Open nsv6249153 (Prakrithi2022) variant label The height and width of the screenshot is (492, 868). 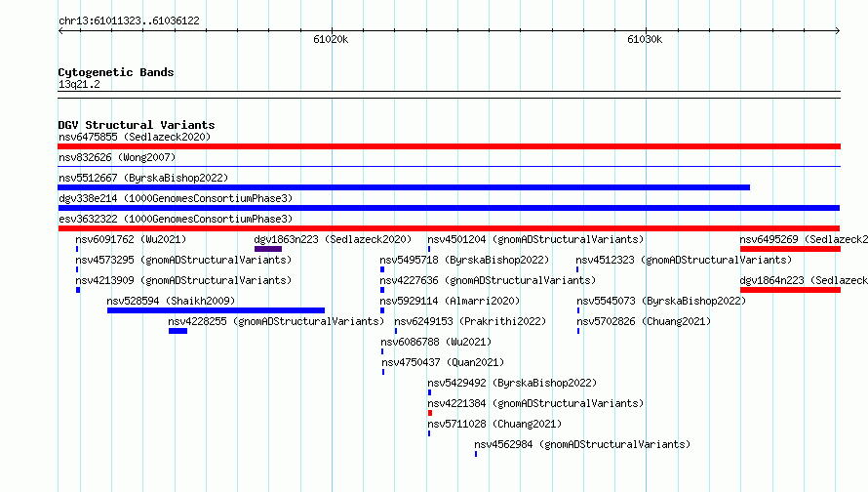[x=470, y=321]
